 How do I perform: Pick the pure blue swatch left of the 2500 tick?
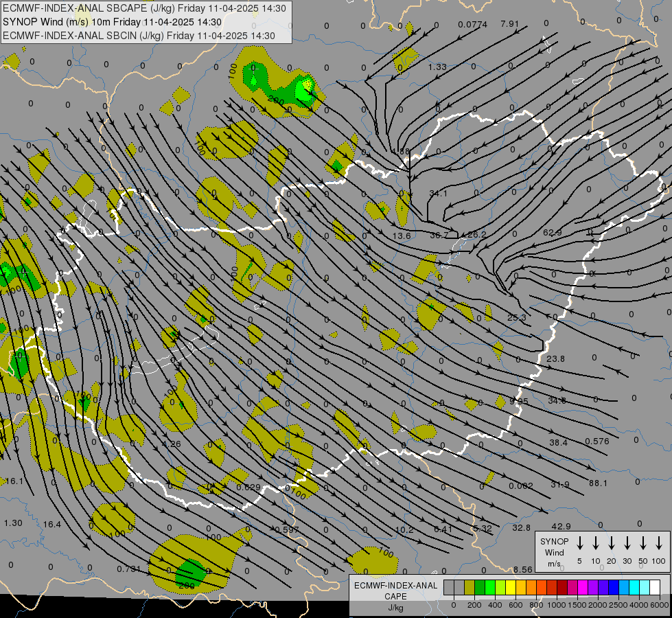click(x=614, y=587)
